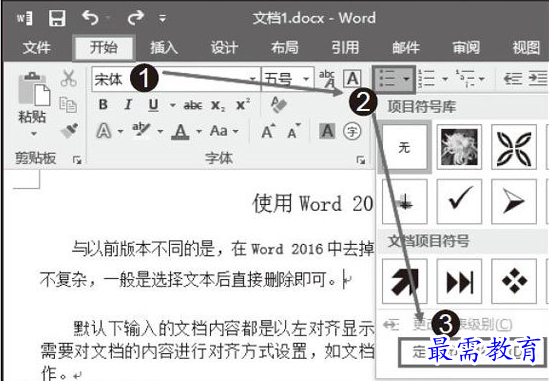Choose the skip-forward document bullet

point(459,281)
